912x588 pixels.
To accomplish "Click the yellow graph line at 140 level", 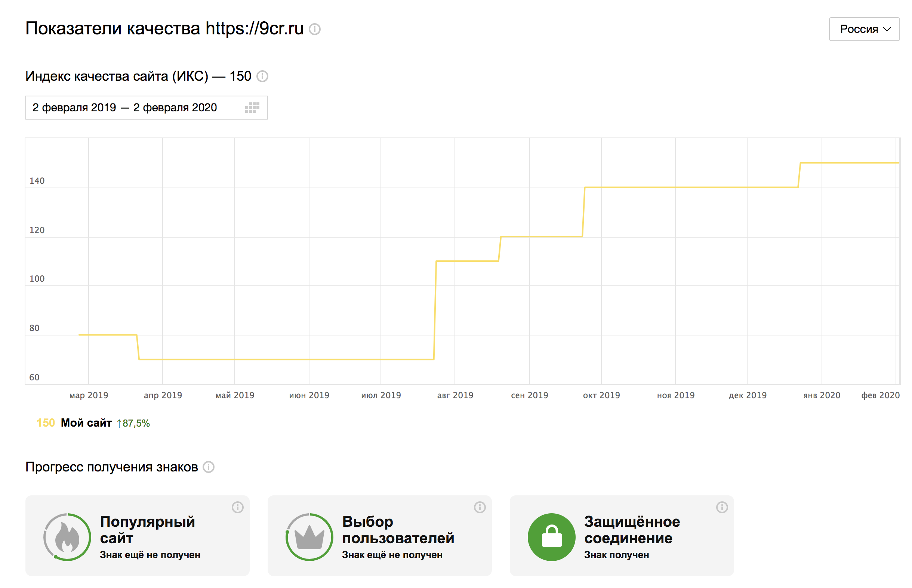I will 687,187.
